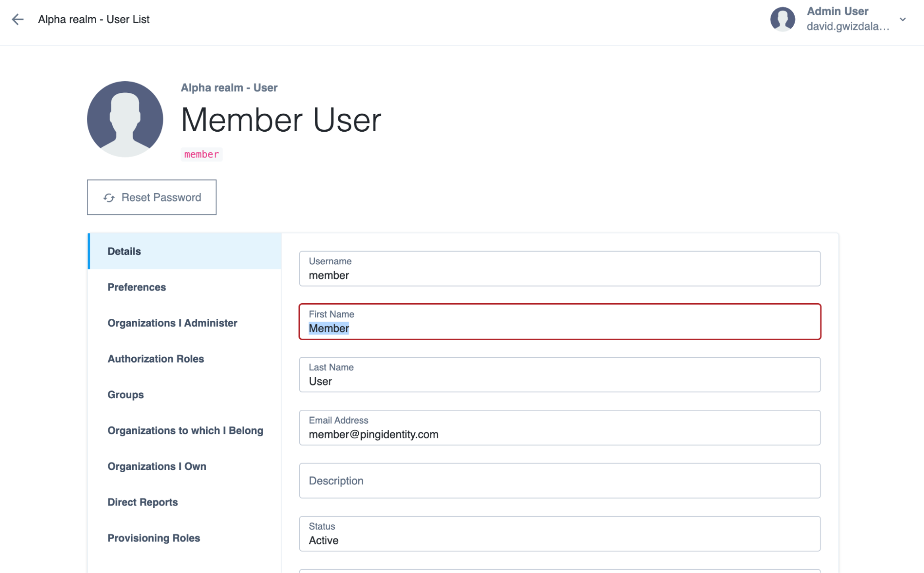This screenshot has width=924, height=573.
Task: Select the Details tab in sidebar
Action: 124,251
